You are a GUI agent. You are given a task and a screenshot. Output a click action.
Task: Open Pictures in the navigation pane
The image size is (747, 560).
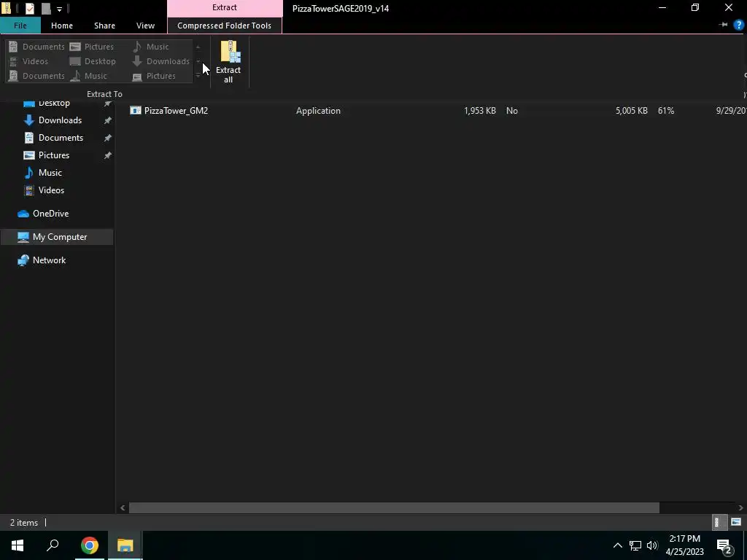tap(54, 155)
